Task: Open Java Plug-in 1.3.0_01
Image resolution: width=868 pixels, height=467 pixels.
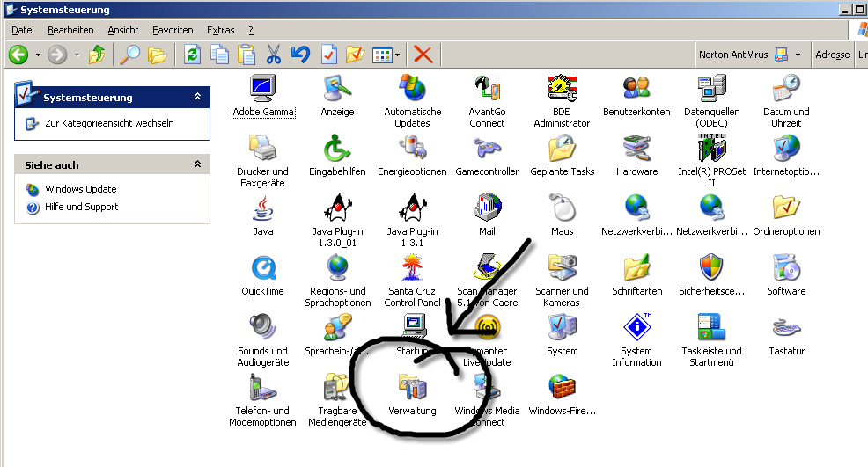Action: pos(337,208)
